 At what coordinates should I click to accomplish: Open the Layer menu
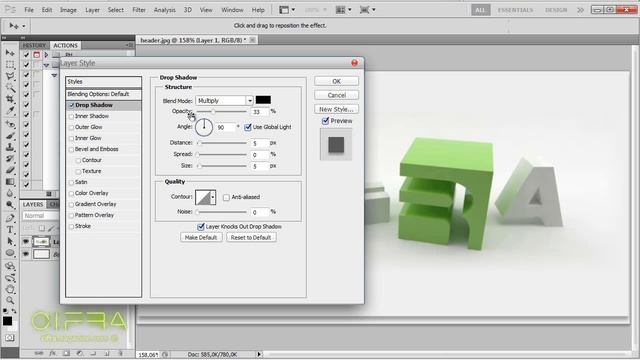(x=92, y=10)
